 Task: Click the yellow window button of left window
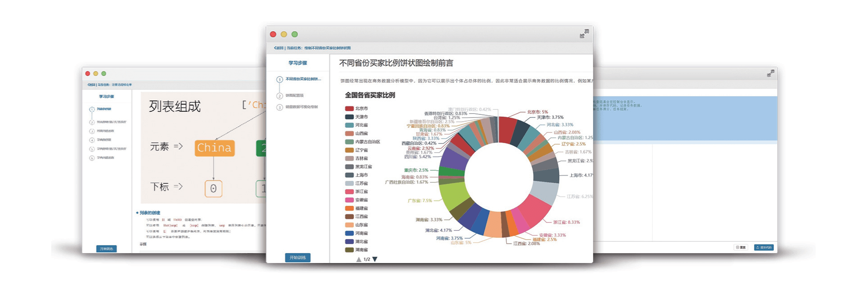(95, 73)
